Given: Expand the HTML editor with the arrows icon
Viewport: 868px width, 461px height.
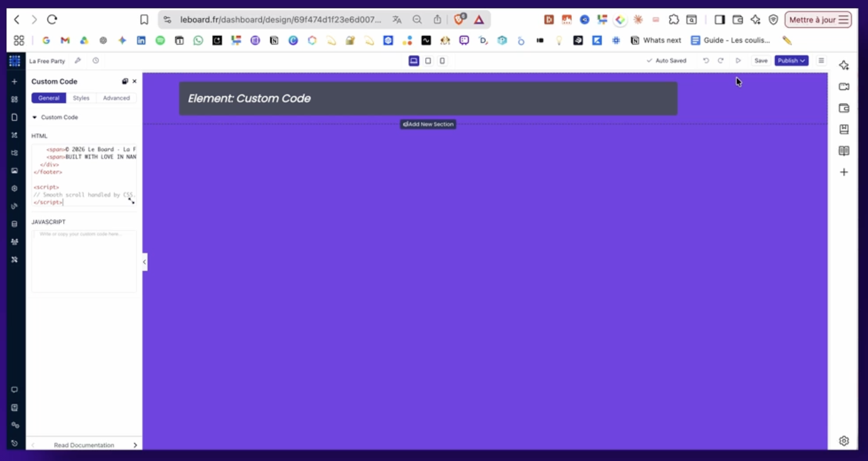Looking at the screenshot, I should [x=132, y=200].
